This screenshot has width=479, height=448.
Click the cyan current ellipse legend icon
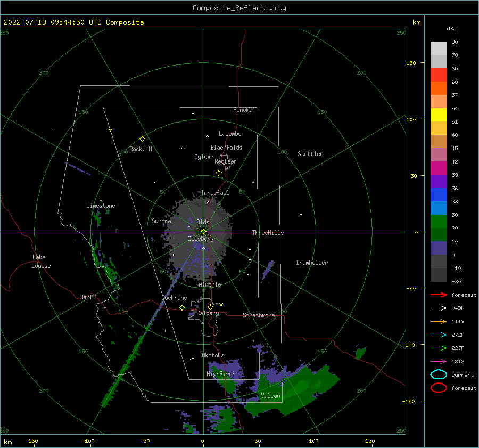tap(439, 374)
